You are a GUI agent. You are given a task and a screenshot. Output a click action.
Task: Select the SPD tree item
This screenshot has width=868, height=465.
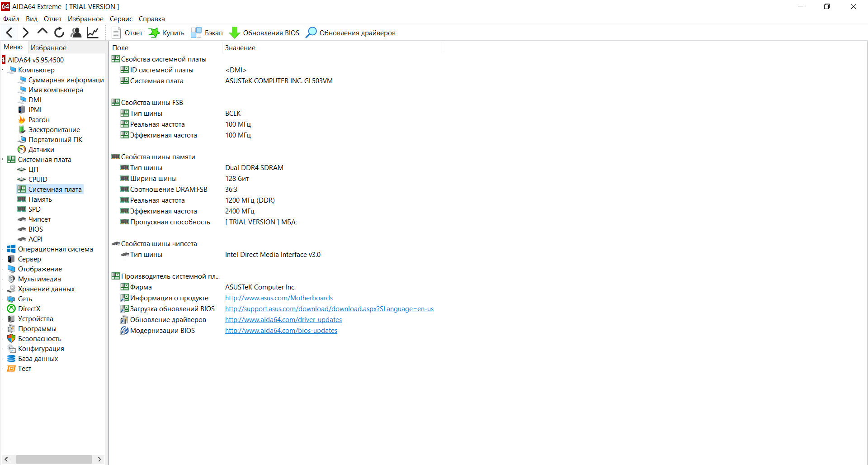coord(34,209)
